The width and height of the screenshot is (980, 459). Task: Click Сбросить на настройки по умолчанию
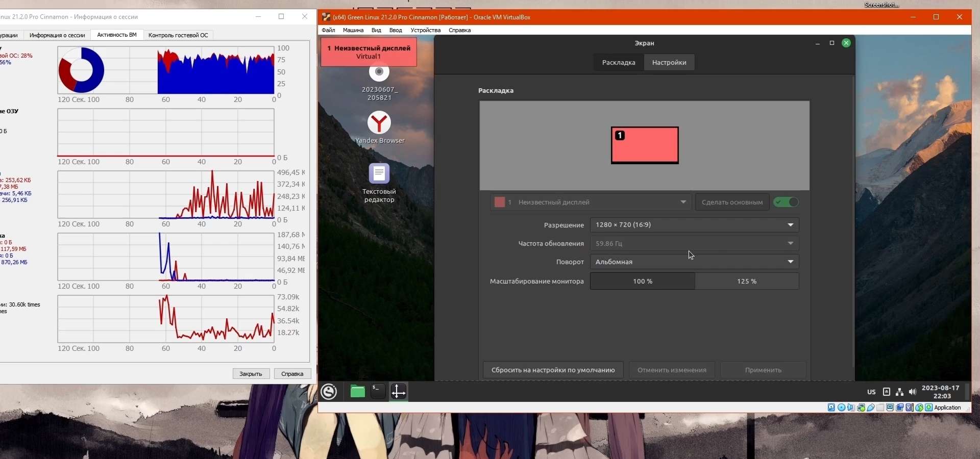(553, 370)
